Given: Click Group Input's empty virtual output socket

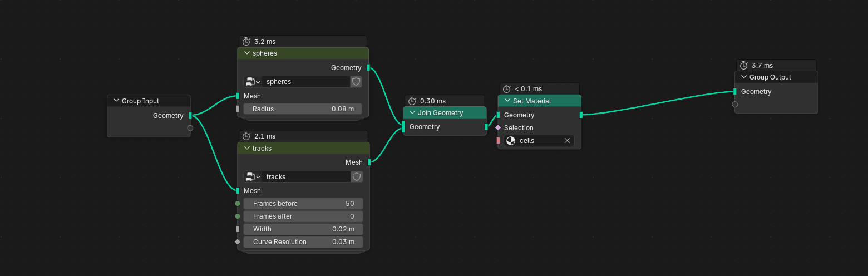Looking at the screenshot, I should pyautogui.click(x=190, y=128).
